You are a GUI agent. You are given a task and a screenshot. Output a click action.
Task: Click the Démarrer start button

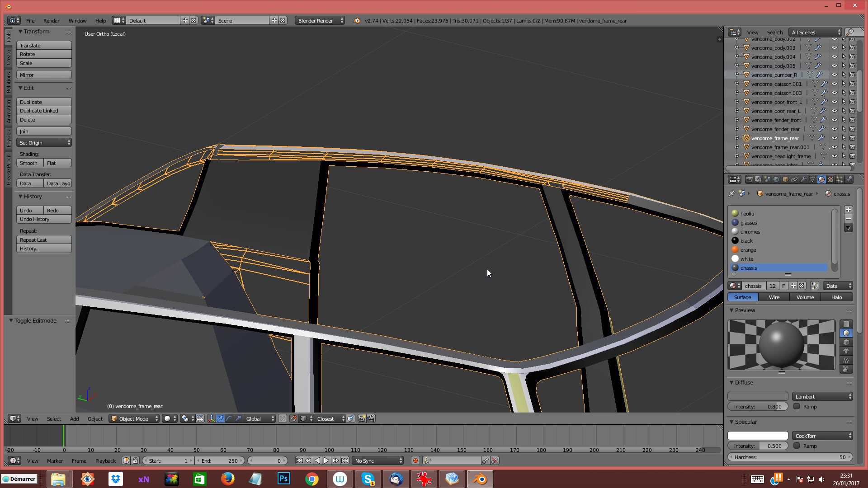click(19, 479)
